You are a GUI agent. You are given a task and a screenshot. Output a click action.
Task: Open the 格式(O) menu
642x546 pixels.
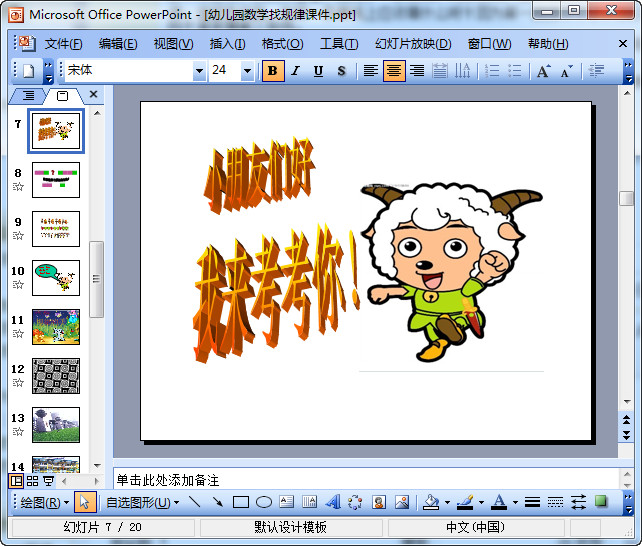pyautogui.click(x=283, y=44)
